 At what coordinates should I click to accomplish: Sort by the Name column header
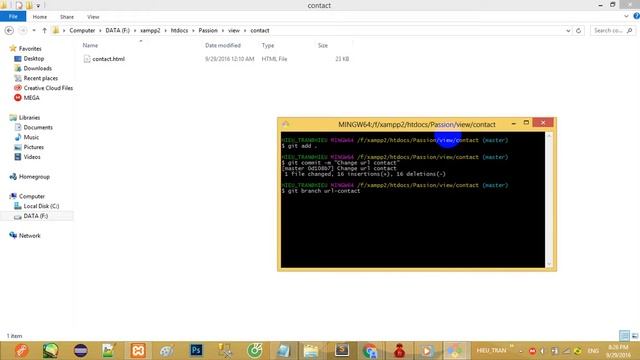pyautogui.click(x=90, y=45)
